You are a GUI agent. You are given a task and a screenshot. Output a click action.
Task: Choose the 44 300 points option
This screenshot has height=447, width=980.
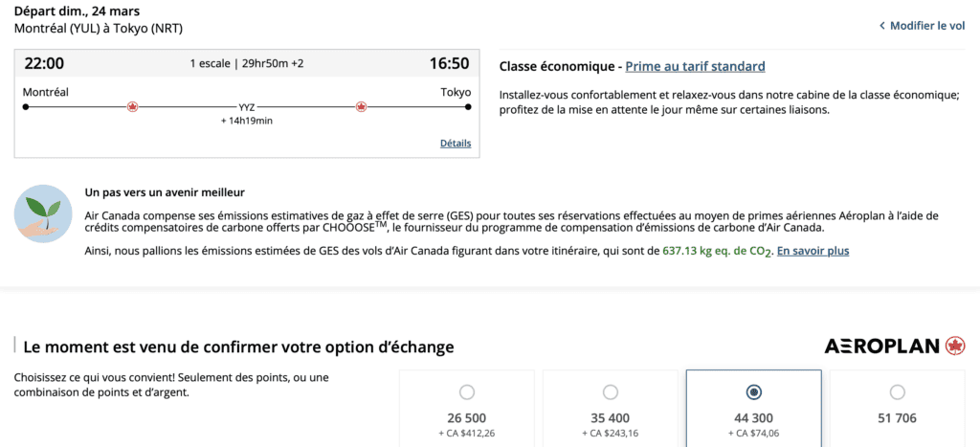[753, 392]
